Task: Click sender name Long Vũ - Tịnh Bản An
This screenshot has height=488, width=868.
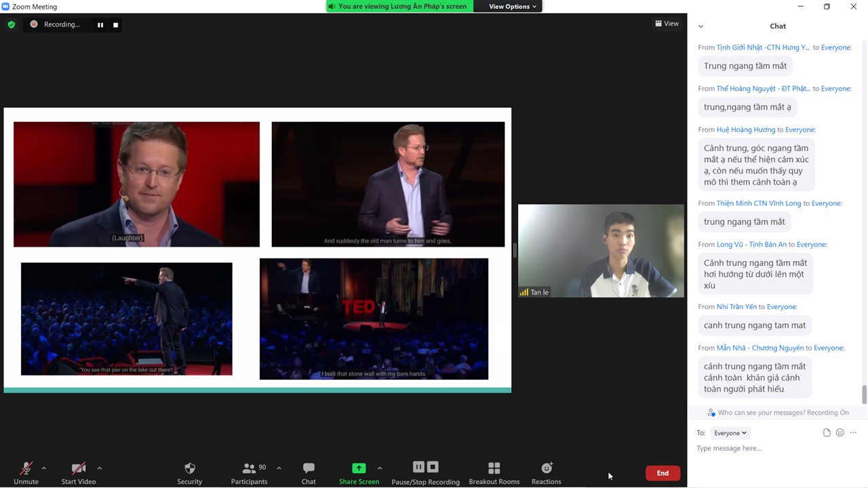Action: coord(751,245)
